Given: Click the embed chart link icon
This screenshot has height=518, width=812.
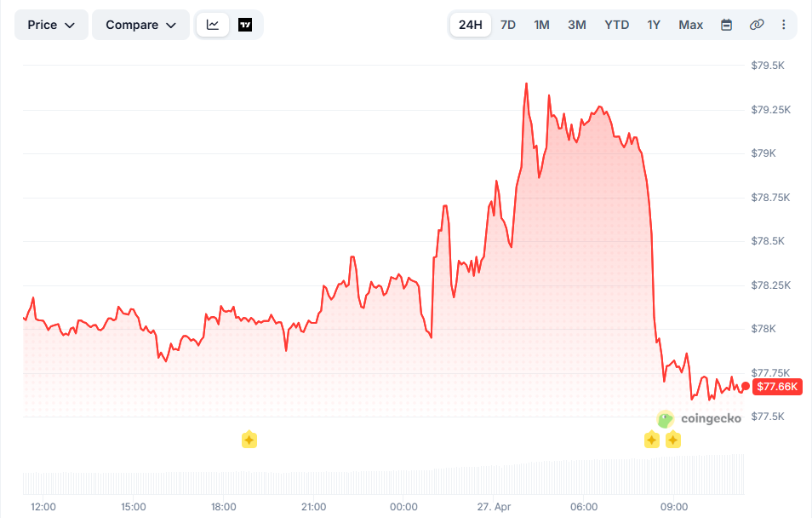Looking at the screenshot, I should point(757,25).
